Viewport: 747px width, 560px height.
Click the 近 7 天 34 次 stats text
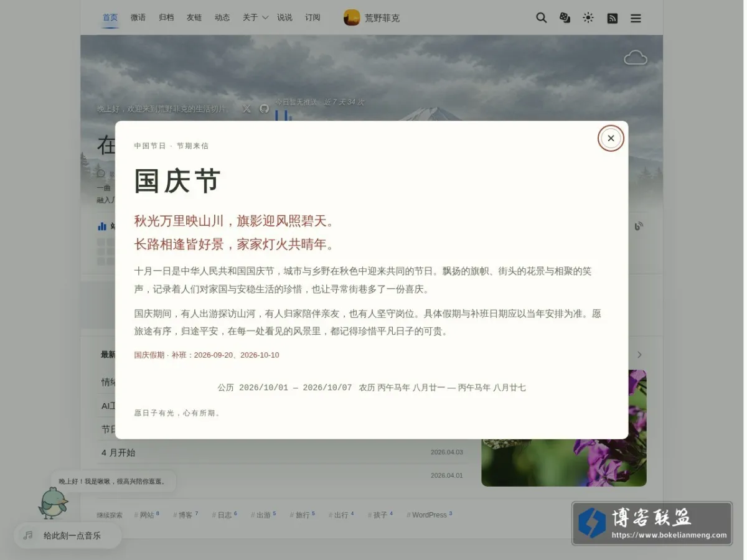[344, 102]
